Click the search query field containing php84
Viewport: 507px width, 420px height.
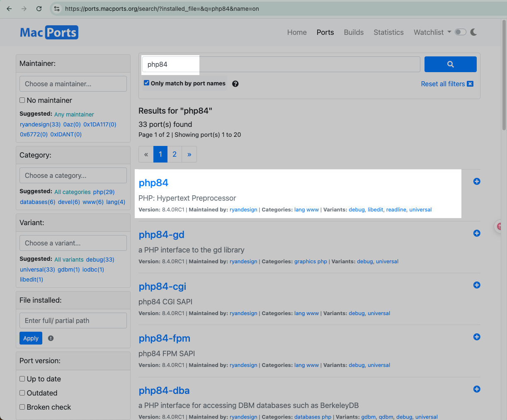click(x=281, y=64)
